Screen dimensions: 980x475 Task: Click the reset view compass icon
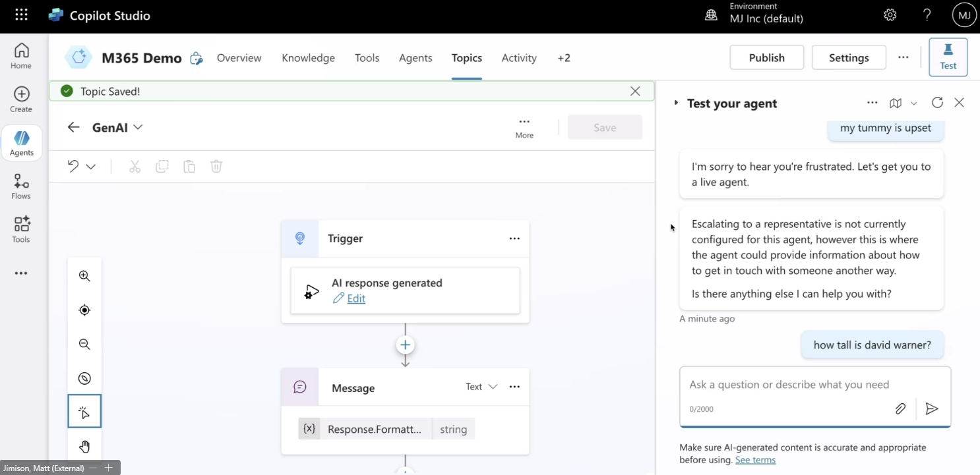pyautogui.click(x=84, y=378)
